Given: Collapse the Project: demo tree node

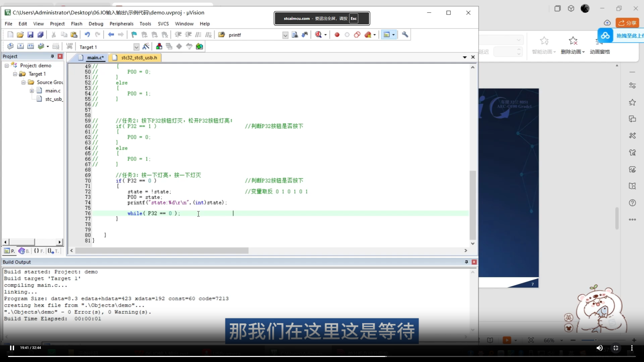Looking at the screenshot, I should click(x=7, y=66).
